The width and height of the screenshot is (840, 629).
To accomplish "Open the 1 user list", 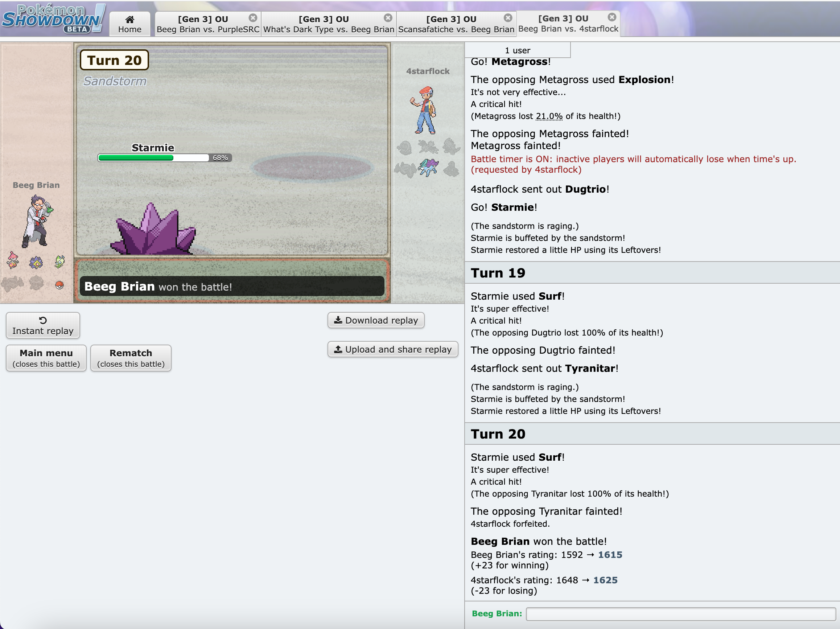I will pos(517,50).
